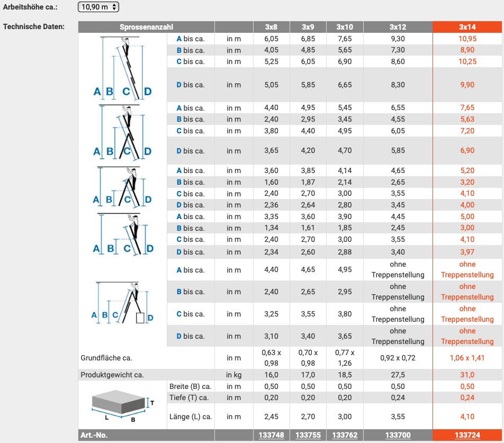This screenshot has height=443, width=504.
Task: Select the 3x12 column header
Action: point(398,27)
